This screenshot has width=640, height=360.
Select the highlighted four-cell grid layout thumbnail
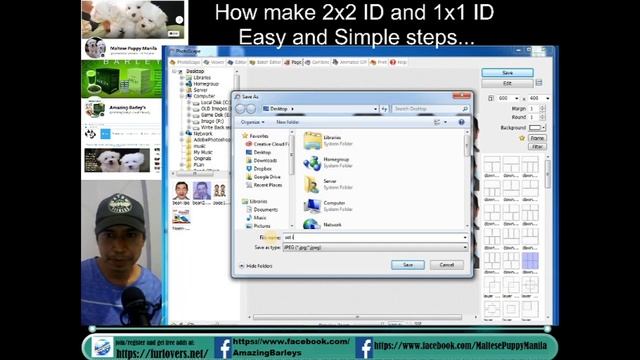530,260
